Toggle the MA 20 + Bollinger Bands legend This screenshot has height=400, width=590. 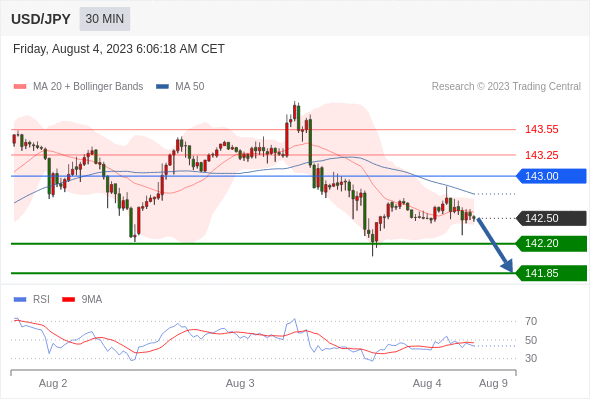[78, 87]
